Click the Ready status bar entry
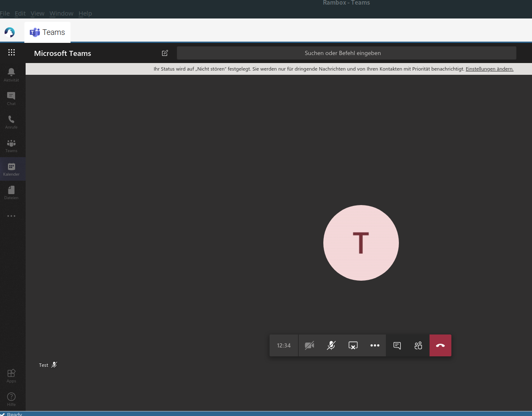Screen dimensions: 532x416 [11, 414]
